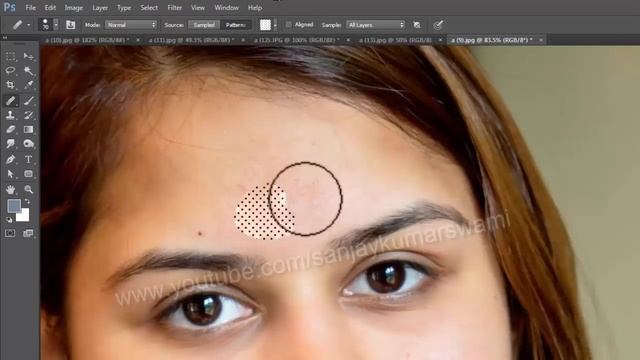This screenshot has height=360, width=640.
Task: Select the Hand tool
Action: [11, 189]
